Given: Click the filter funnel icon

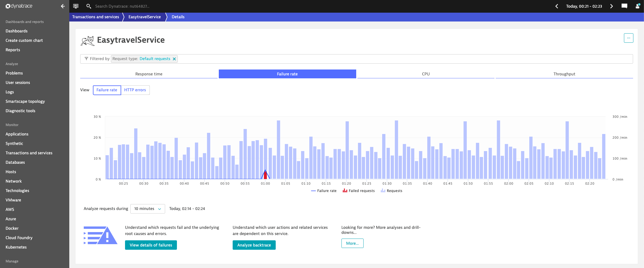Looking at the screenshot, I should [x=86, y=59].
